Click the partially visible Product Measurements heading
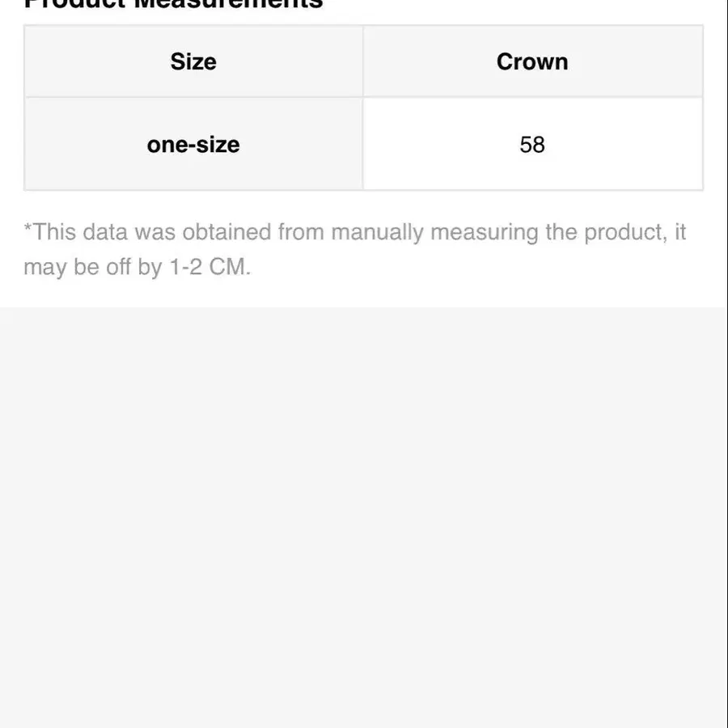The width and height of the screenshot is (728, 728). (x=173, y=4)
